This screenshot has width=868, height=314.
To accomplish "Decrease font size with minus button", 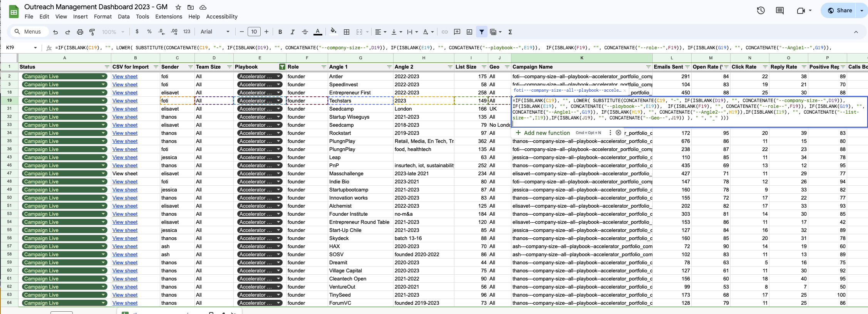I will point(242,32).
